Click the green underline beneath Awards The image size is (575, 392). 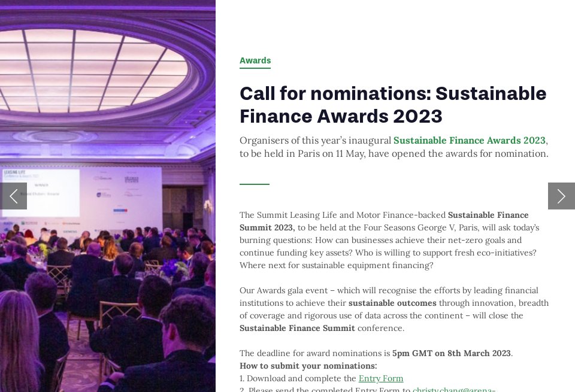(x=255, y=68)
